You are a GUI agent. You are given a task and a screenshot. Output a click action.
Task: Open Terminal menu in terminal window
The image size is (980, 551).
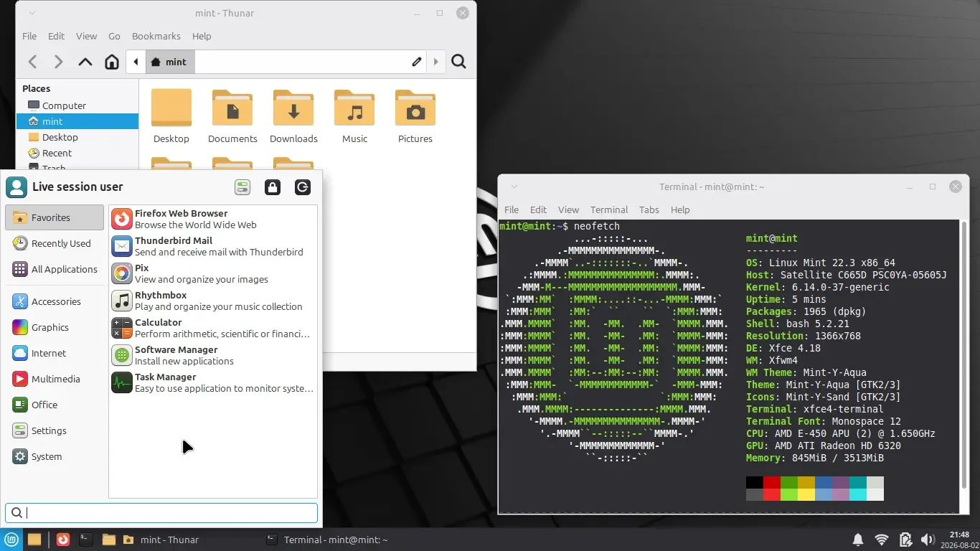click(609, 209)
